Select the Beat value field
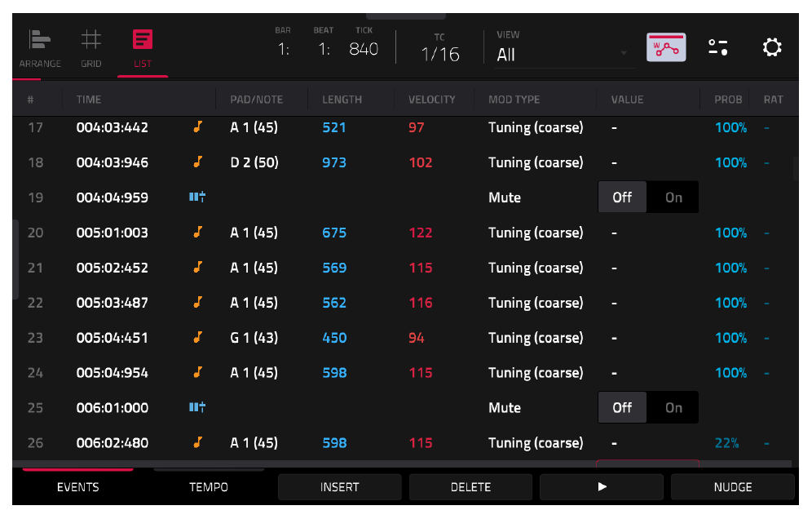This screenshot has height=519, width=812. coord(324,49)
